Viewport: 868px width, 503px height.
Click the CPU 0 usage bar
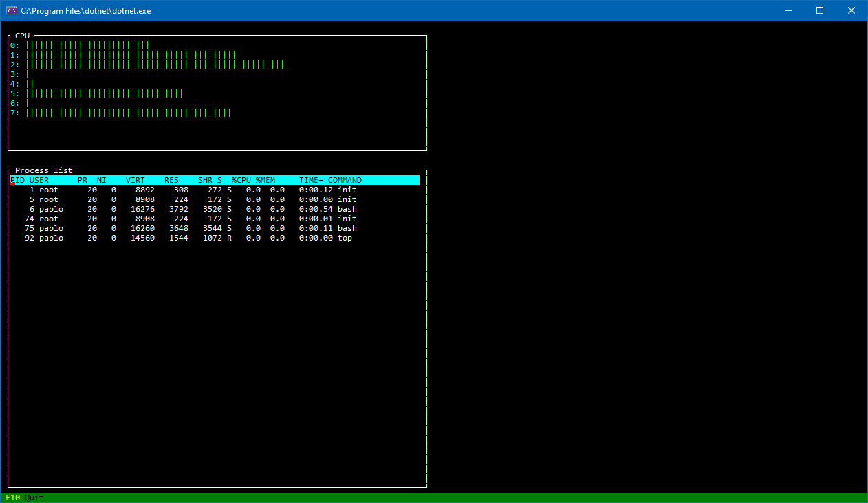[x=87, y=45]
